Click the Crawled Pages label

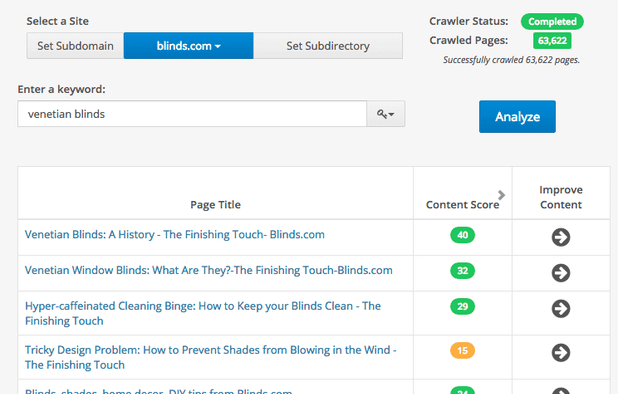click(x=469, y=40)
